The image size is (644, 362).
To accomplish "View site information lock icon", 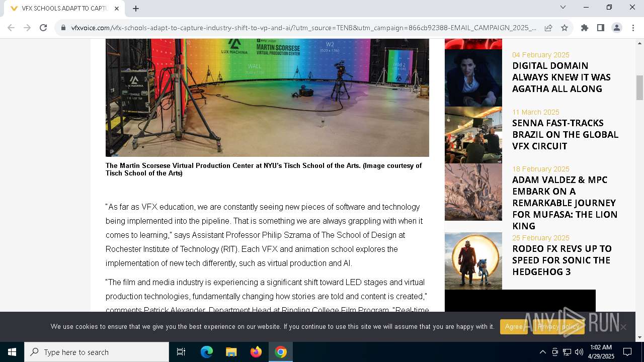I will coord(63,28).
